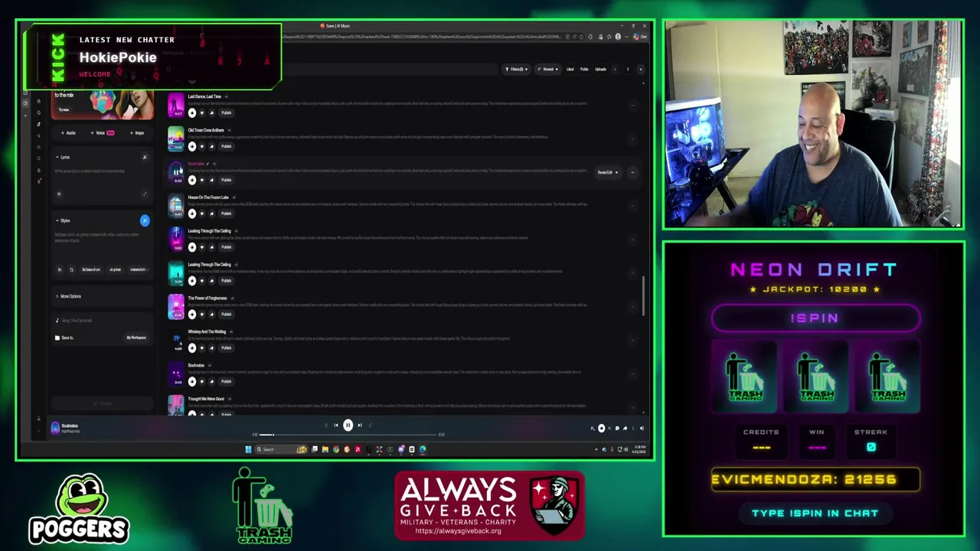Pause playback in the bottom player
The height and width of the screenshot is (551, 980).
348,425
